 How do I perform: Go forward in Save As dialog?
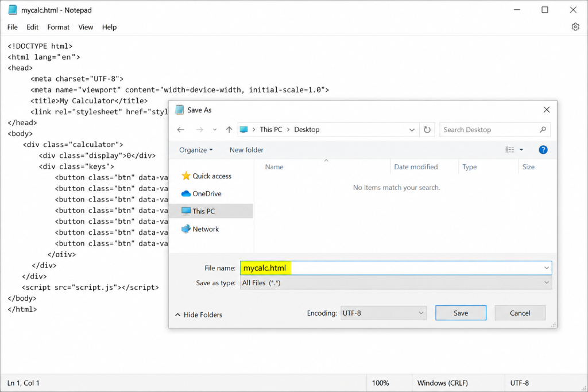click(x=199, y=130)
